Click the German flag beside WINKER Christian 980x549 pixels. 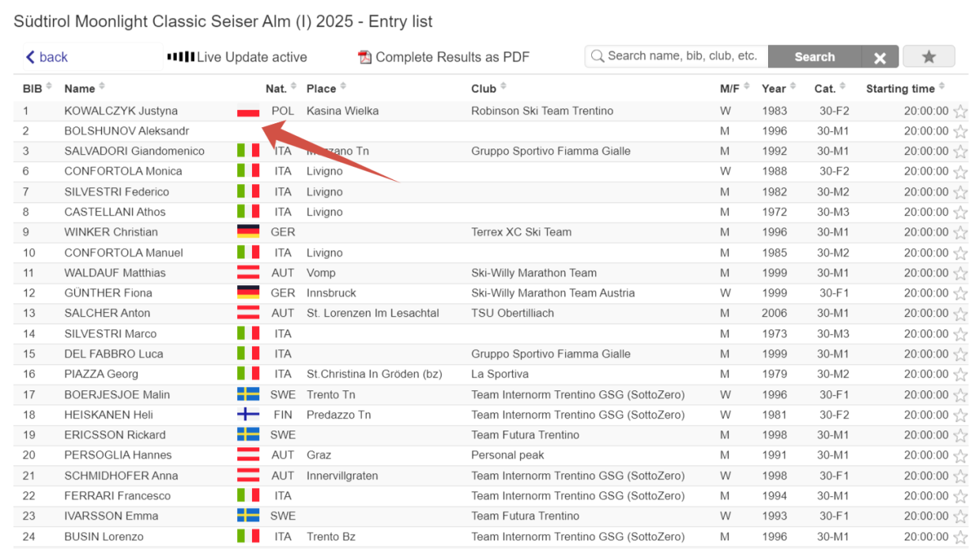click(248, 232)
